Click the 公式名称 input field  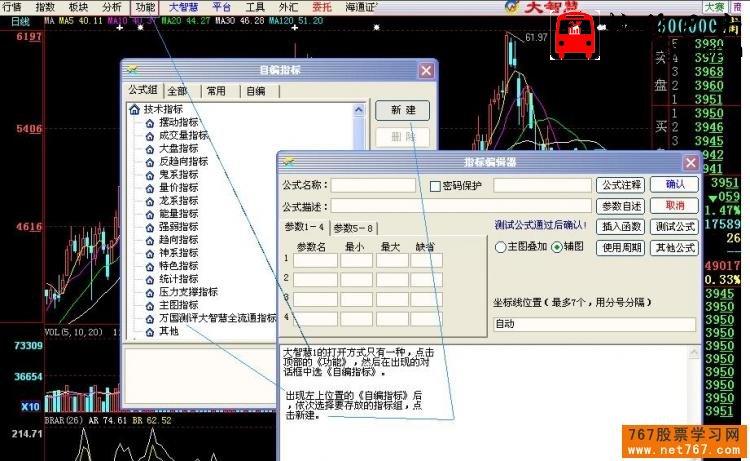click(373, 185)
